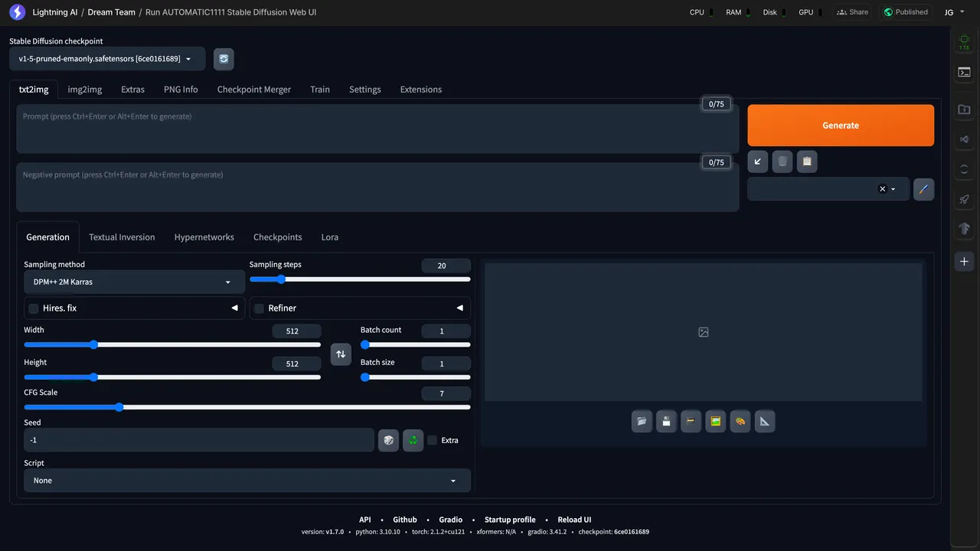This screenshot has height=551, width=980.
Task: Open the JG user account menu
Action: 954,12
